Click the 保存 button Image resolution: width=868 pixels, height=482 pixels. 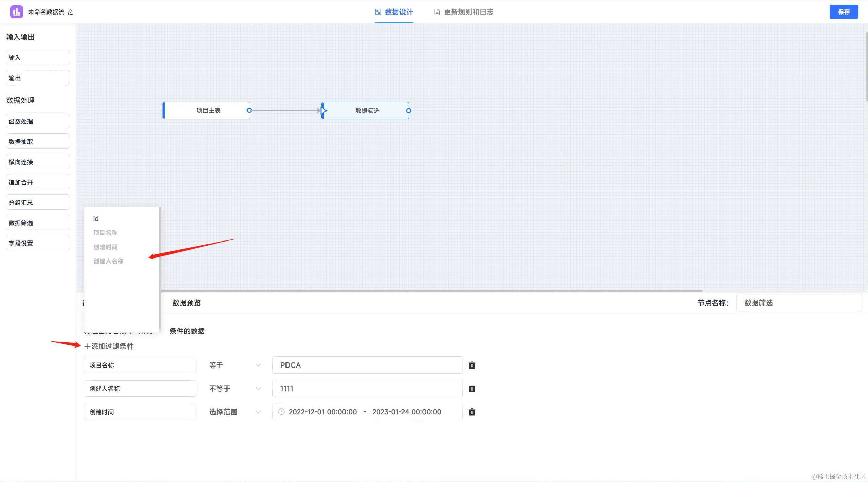click(843, 12)
